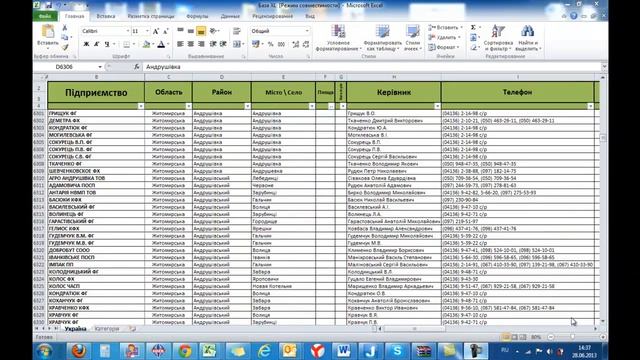Click the Clear eraser icon

473,47
